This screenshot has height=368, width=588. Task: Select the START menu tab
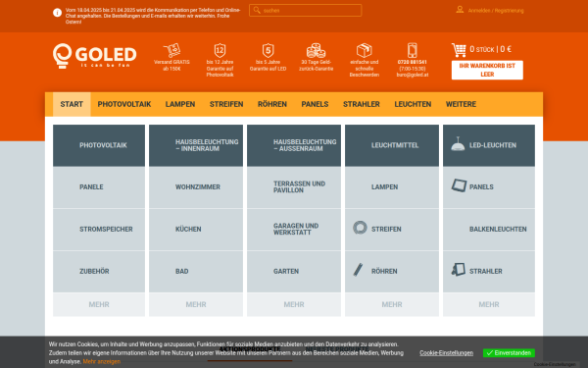[x=72, y=104]
